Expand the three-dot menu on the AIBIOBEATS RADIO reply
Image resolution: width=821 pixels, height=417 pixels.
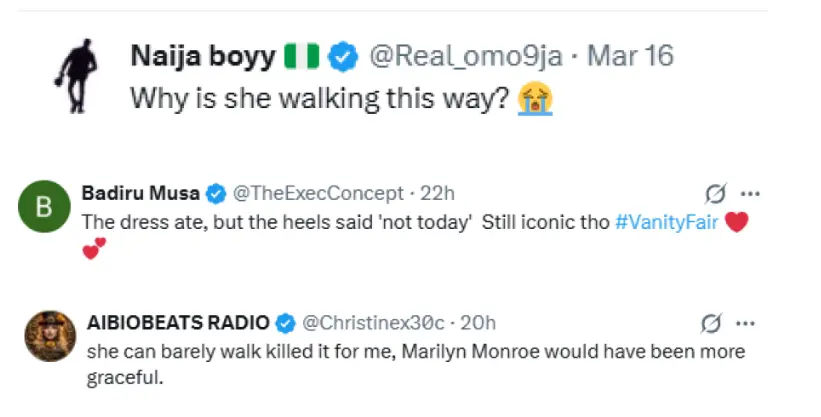pyautogui.click(x=746, y=322)
